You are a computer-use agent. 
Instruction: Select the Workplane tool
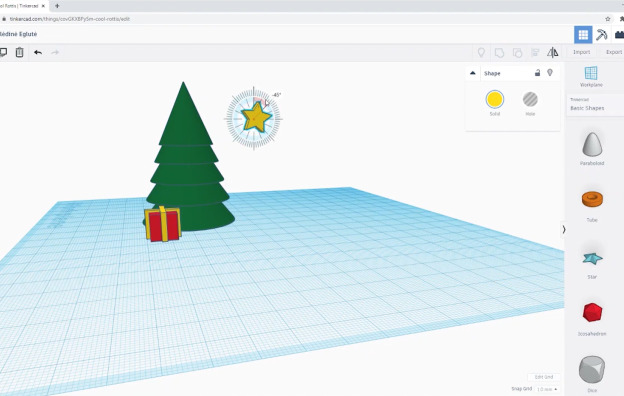[591, 76]
